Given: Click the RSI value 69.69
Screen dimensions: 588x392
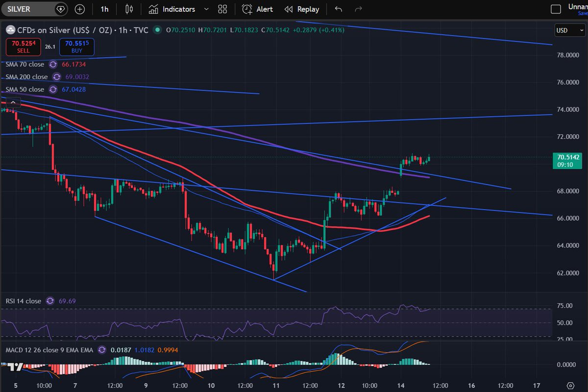Looking at the screenshot, I should [67, 301].
